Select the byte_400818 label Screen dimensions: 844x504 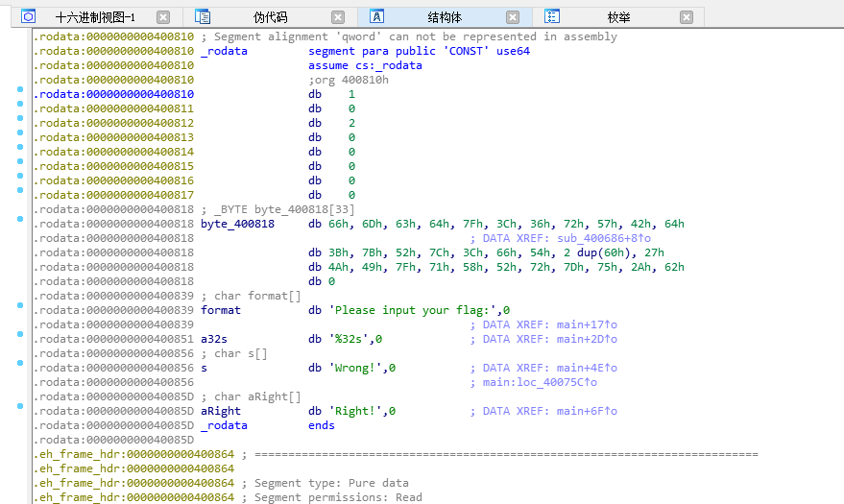pyautogui.click(x=237, y=224)
